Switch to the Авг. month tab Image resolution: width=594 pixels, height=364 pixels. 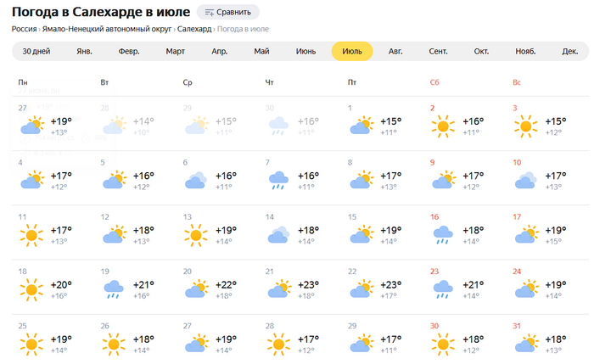395,51
